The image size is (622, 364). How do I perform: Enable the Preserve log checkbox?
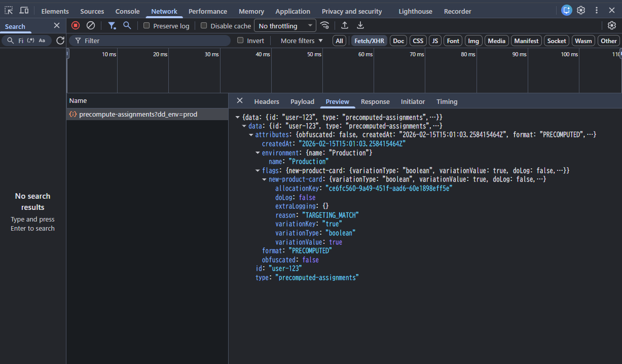click(147, 26)
